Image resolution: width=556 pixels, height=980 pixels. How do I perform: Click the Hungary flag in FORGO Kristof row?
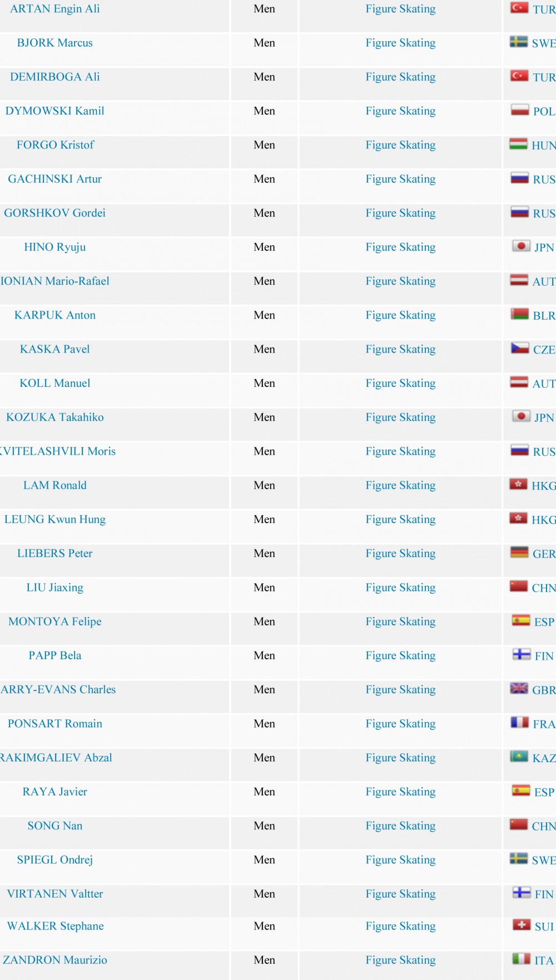(519, 144)
